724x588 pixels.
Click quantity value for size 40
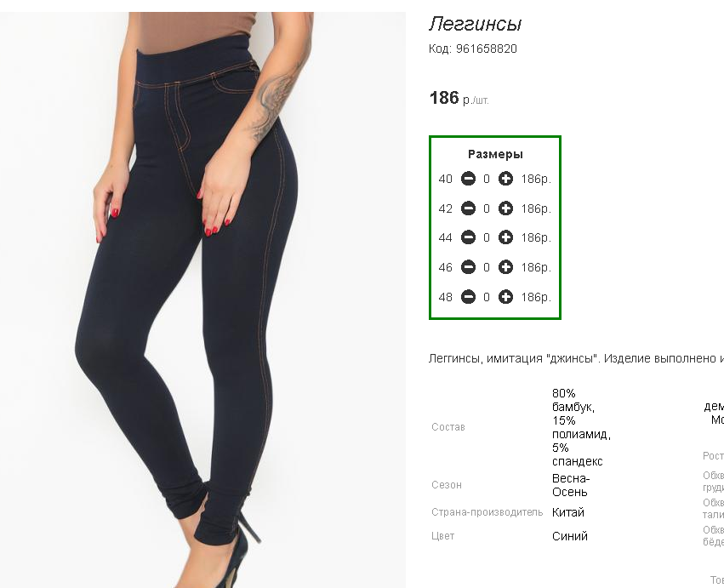[x=486, y=180]
